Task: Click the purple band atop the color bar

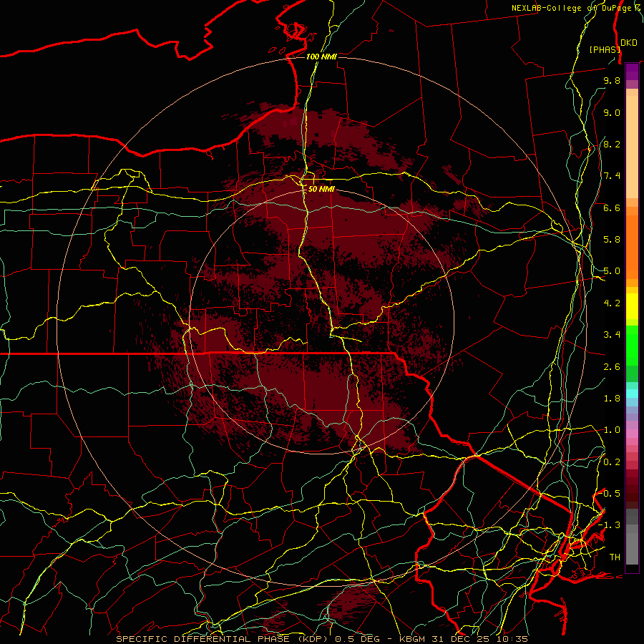Action: tap(632, 72)
